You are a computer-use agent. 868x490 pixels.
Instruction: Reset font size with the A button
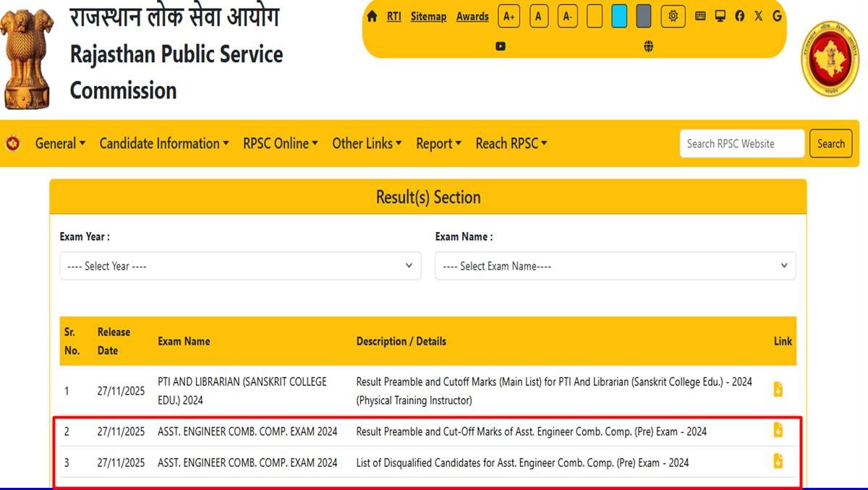tap(538, 16)
